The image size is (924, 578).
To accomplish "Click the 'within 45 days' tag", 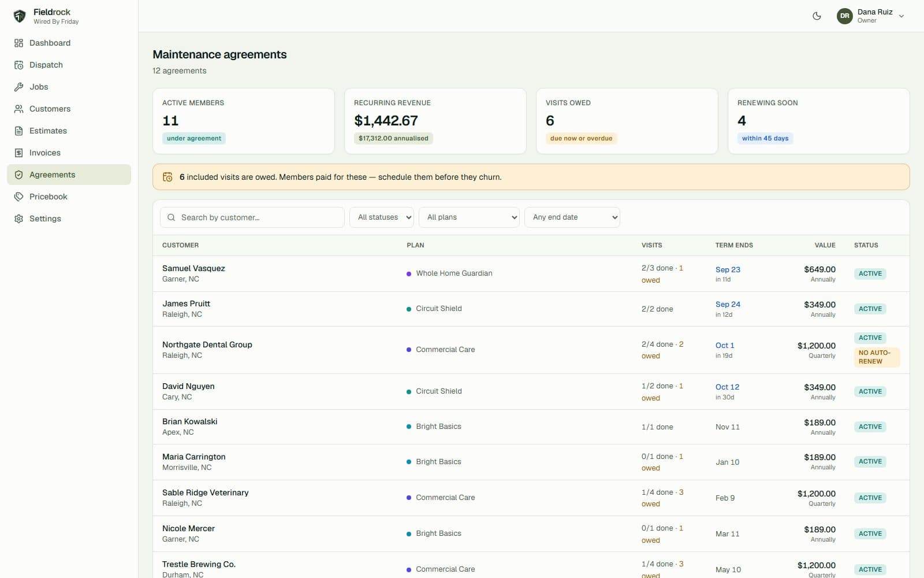I will [765, 138].
